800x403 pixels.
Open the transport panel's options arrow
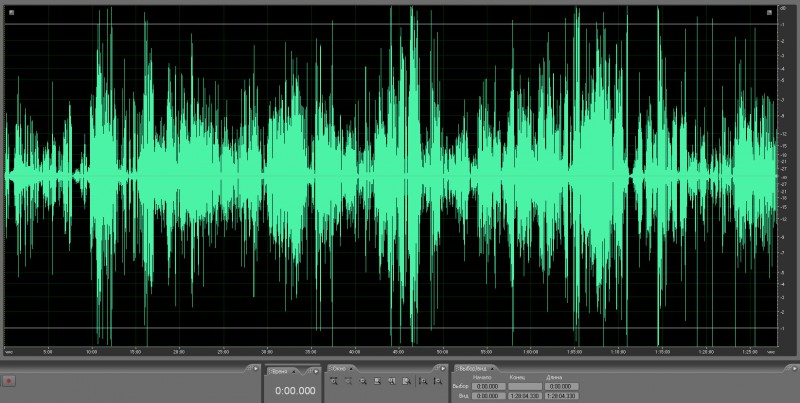click(x=256, y=368)
